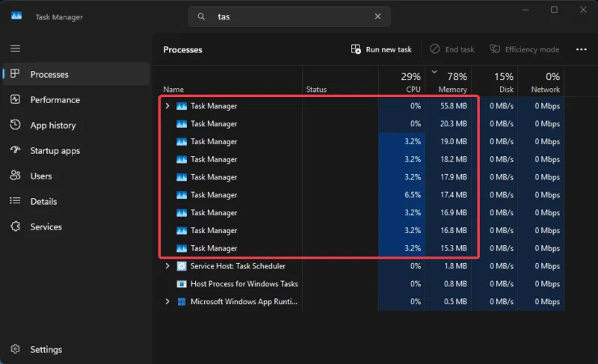The height and width of the screenshot is (364, 598).
Task: Expand the Task Manager 55.8 MB row
Action: 167,105
